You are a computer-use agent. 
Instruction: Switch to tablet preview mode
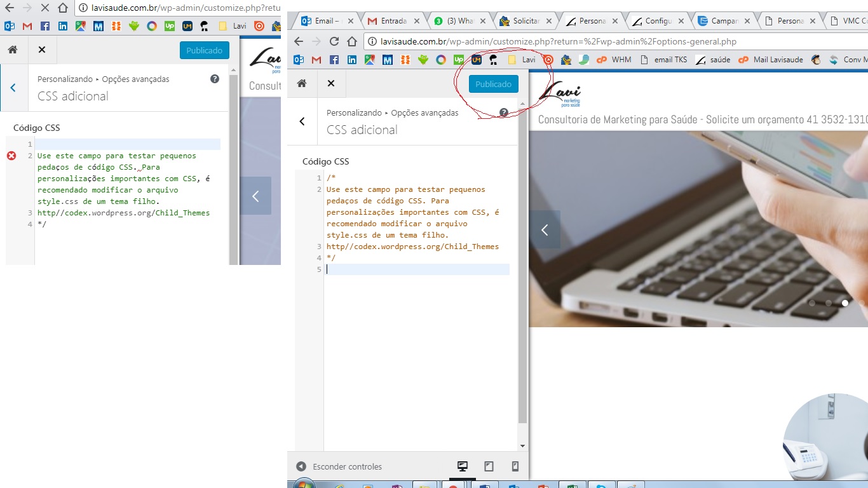click(x=489, y=466)
